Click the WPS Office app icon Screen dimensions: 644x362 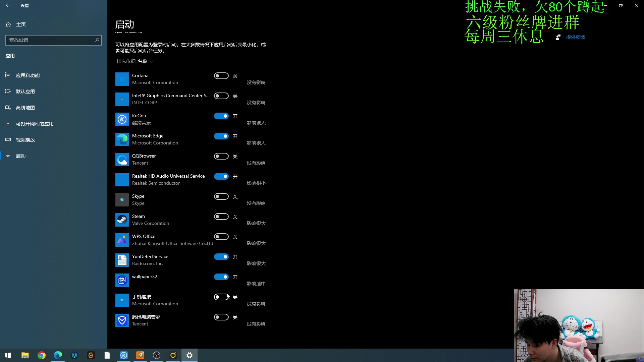[122, 240]
